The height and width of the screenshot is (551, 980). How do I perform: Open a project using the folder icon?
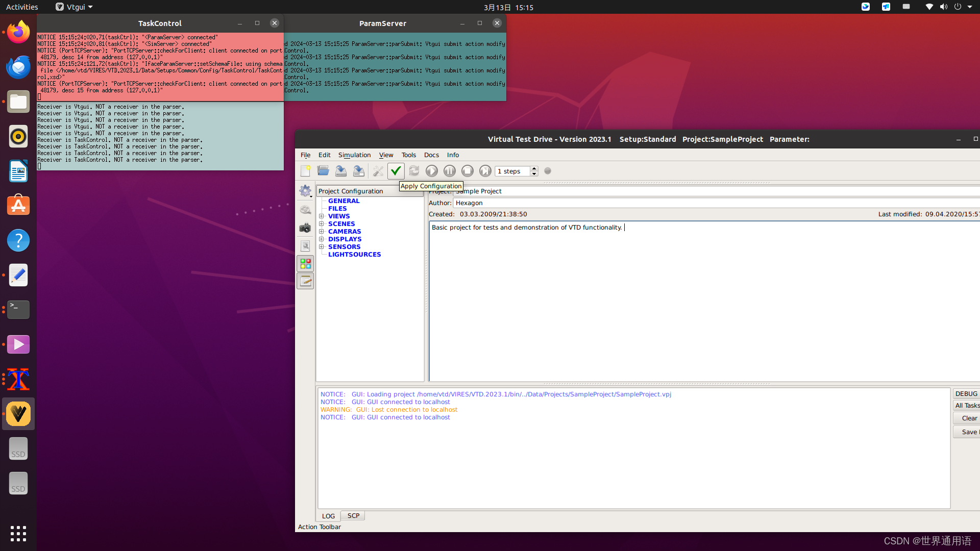(323, 171)
